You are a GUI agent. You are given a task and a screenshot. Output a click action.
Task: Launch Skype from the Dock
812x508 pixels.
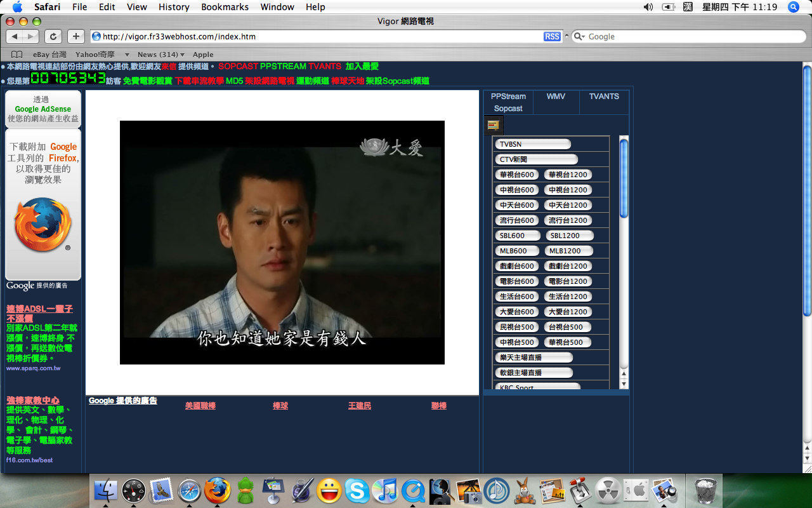[357, 491]
